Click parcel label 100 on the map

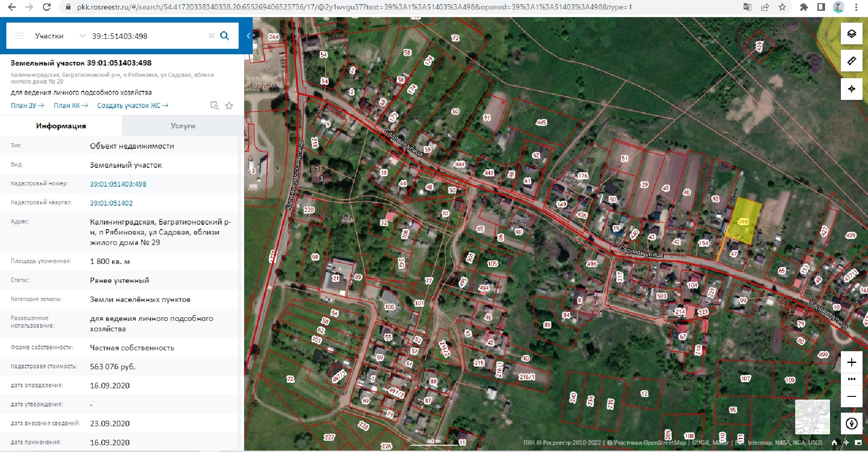pyautogui.click(x=390, y=307)
